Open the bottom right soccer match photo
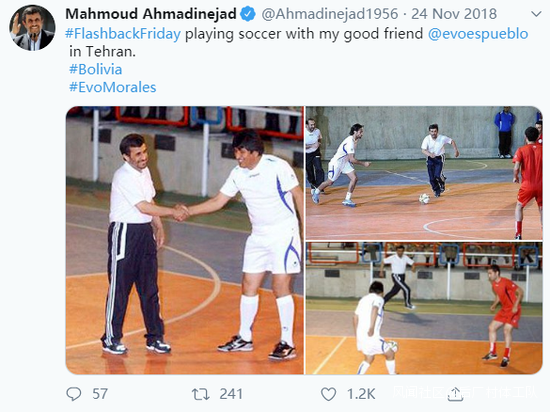The width and height of the screenshot is (550, 412). [424, 308]
